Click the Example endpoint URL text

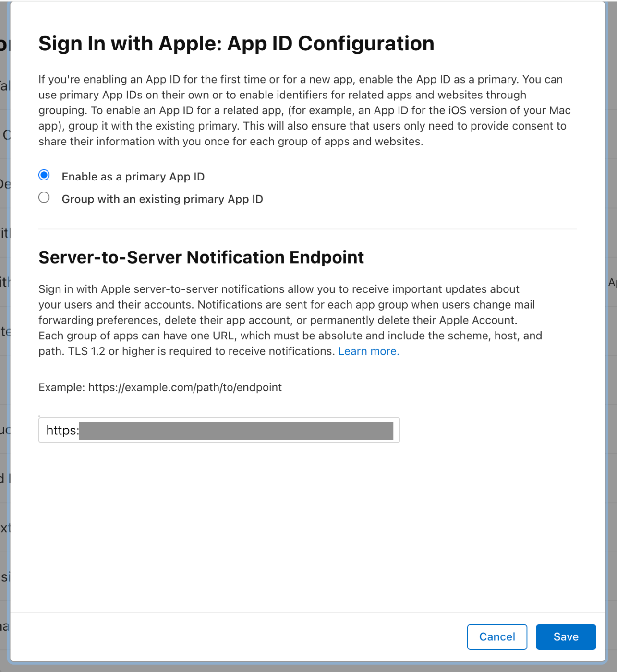pyautogui.click(x=160, y=387)
